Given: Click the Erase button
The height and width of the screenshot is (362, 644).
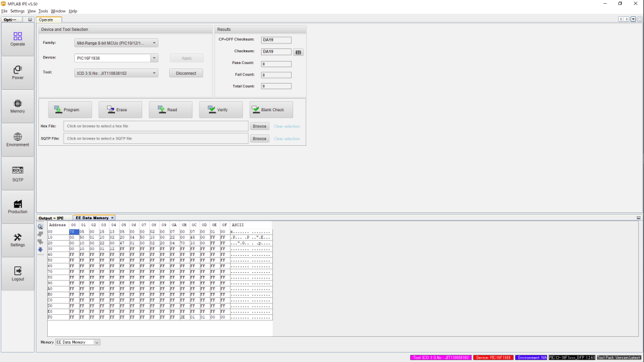Looking at the screenshot, I should [x=120, y=109].
